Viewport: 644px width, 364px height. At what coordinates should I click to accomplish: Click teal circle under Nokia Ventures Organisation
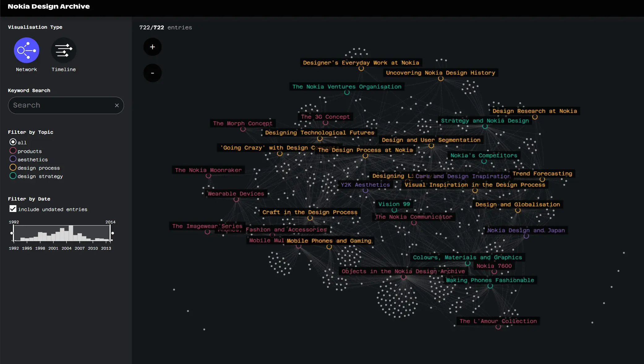(x=347, y=92)
